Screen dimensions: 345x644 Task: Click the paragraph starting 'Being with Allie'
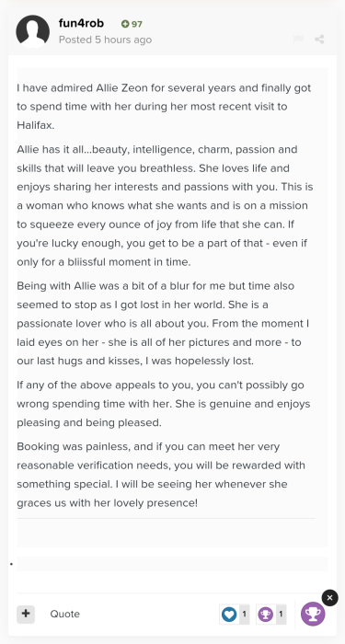pyautogui.click(x=166, y=323)
